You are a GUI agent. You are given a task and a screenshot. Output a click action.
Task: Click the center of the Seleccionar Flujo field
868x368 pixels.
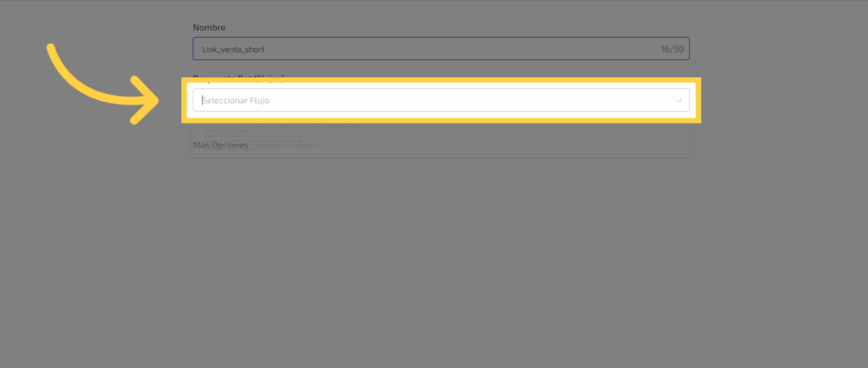[441, 100]
